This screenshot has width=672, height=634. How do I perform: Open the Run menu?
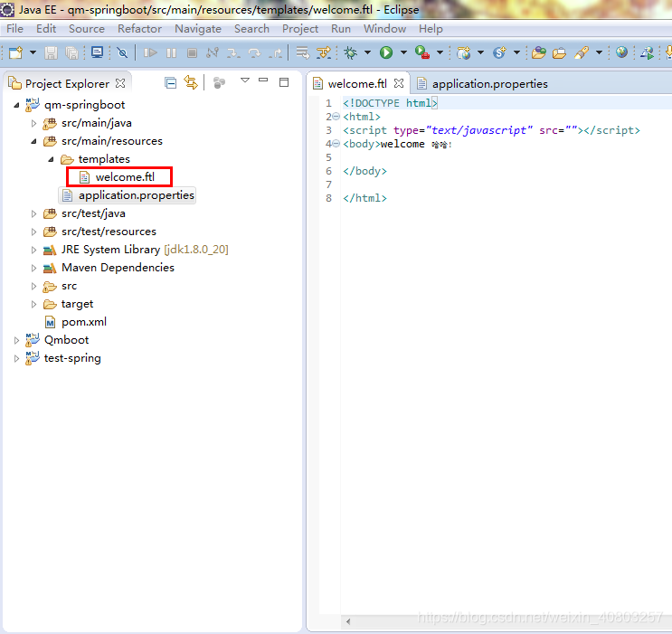point(341,29)
